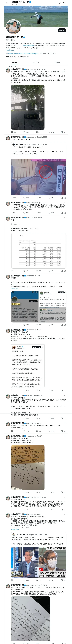Image resolution: width=72 pixels, height=644 pixels.
Task: Open more options on the pinned post
Action: coord(65,69)
